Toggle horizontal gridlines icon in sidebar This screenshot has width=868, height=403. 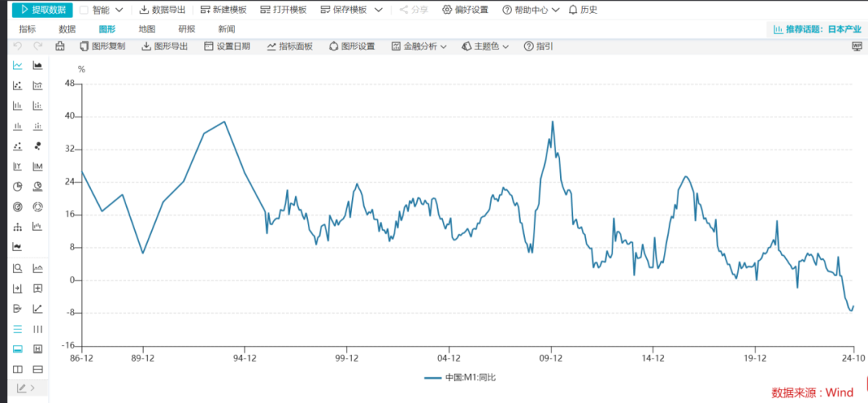(17, 329)
